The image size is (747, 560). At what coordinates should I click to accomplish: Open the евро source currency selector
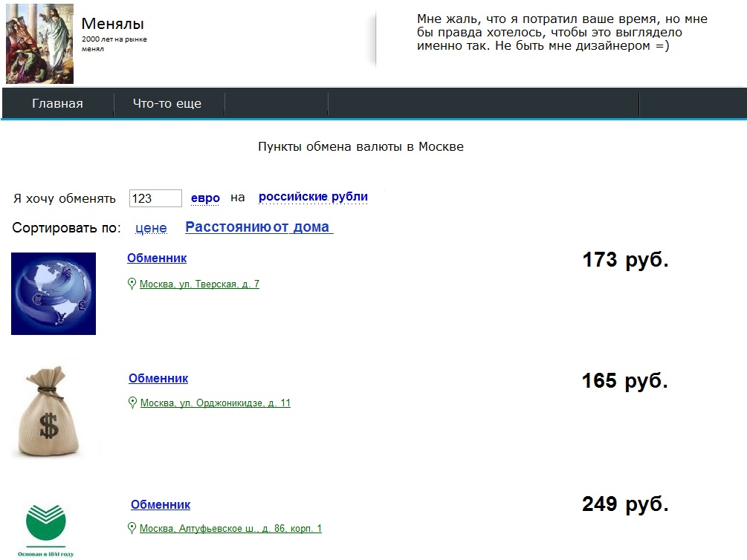point(205,198)
